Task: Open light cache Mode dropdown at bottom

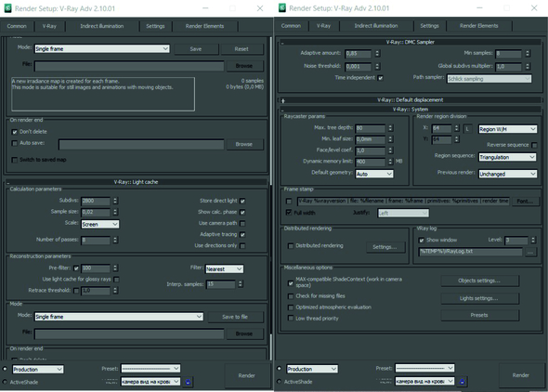Action: pos(119,317)
